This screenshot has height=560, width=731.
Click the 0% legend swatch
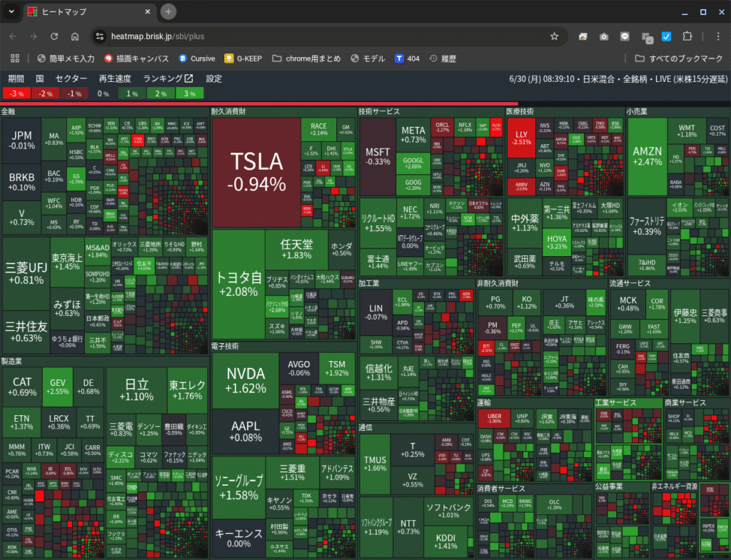(x=103, y=93)
